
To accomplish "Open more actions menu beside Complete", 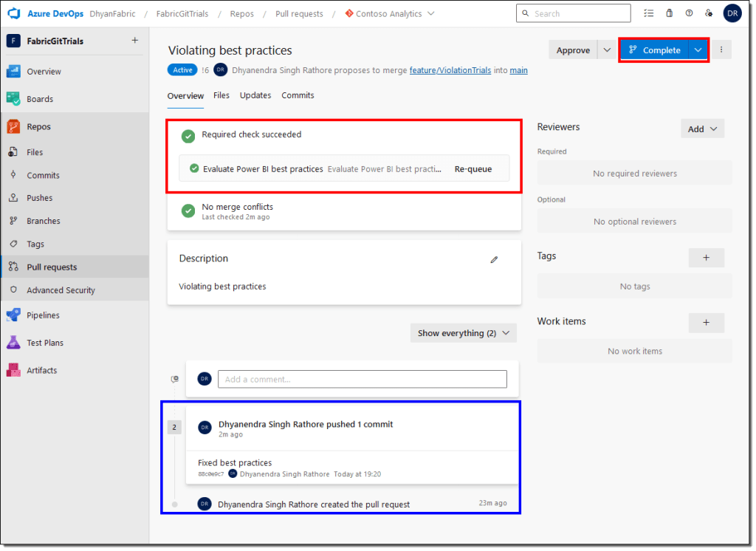I will pos(721,50).
